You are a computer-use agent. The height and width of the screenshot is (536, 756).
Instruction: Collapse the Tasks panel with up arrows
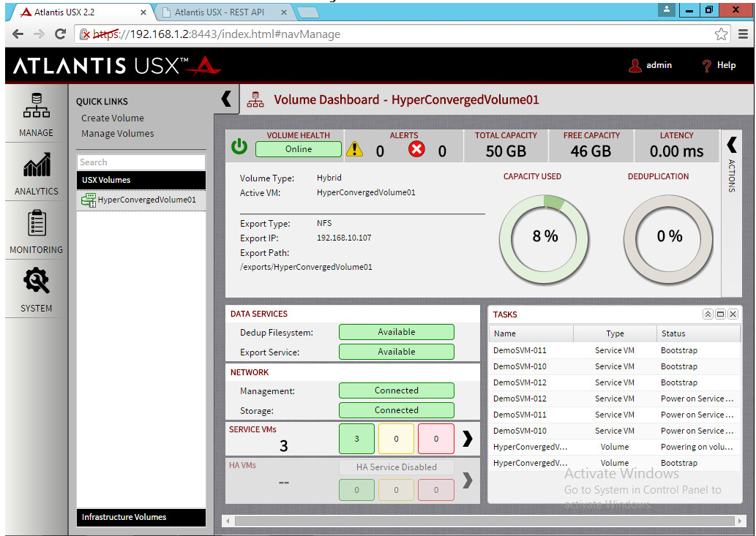(x=707, y=314)
